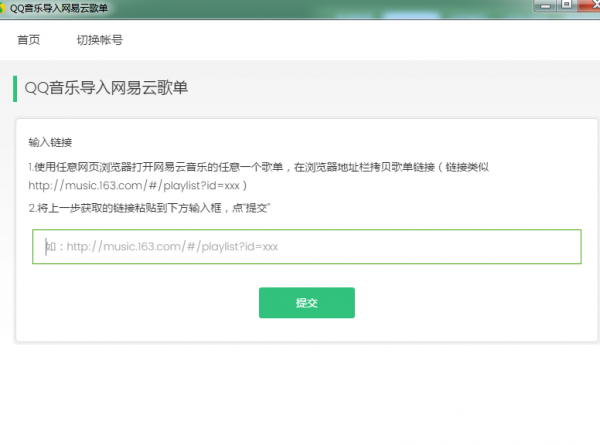Click the 输入链接 label
Screen dimensions: 600x445
(50, 142)
